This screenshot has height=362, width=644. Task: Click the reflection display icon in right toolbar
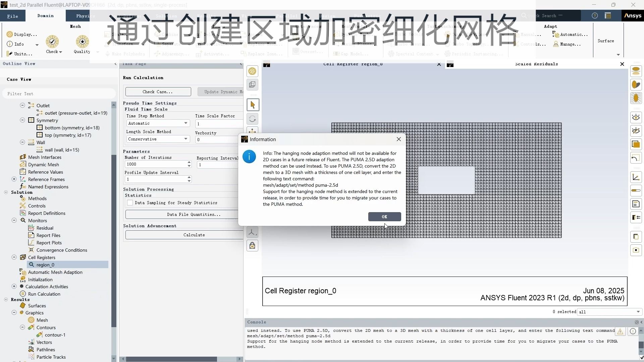(x=636, y=71)
